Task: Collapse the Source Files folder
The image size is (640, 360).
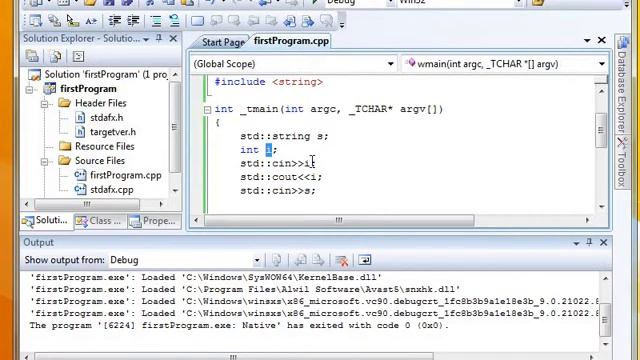Action: [44, 161]
